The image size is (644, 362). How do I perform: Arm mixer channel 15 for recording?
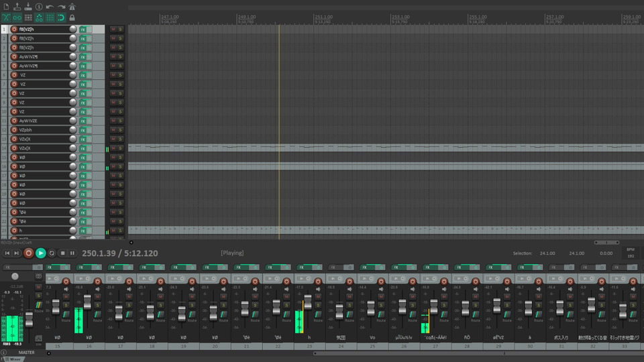(x=66, y=281)
